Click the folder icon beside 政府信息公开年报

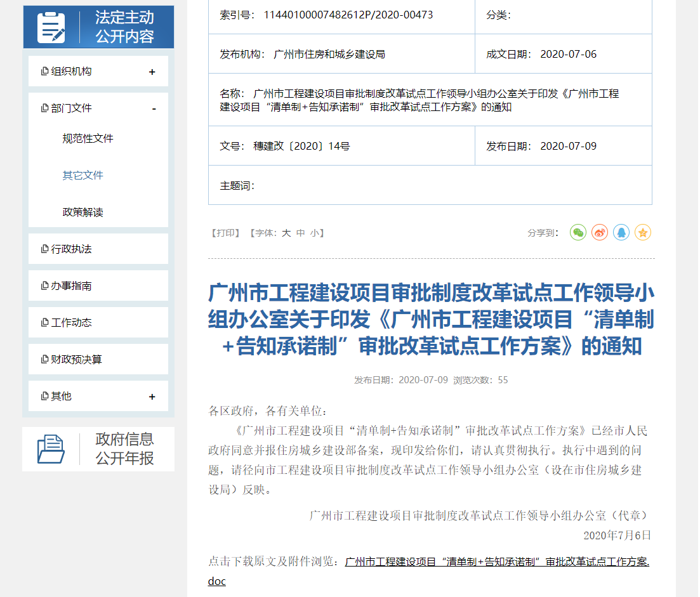pos(51,449)
